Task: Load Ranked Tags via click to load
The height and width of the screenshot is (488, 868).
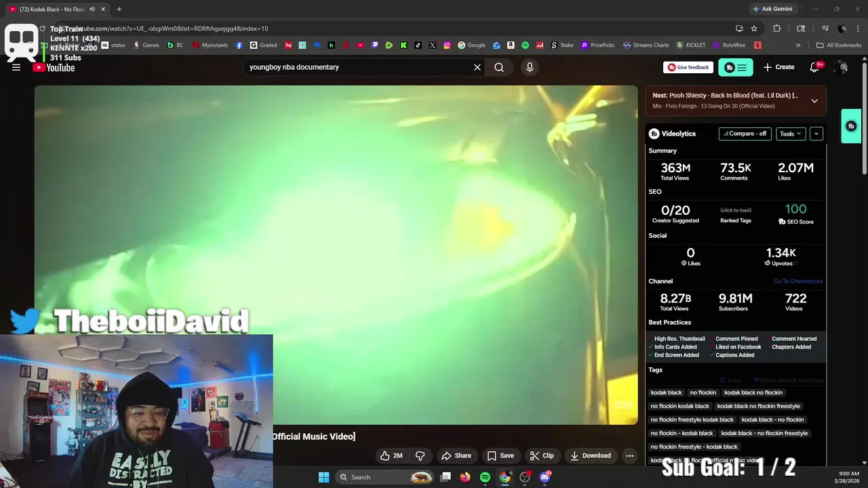Action: point(735,210)
